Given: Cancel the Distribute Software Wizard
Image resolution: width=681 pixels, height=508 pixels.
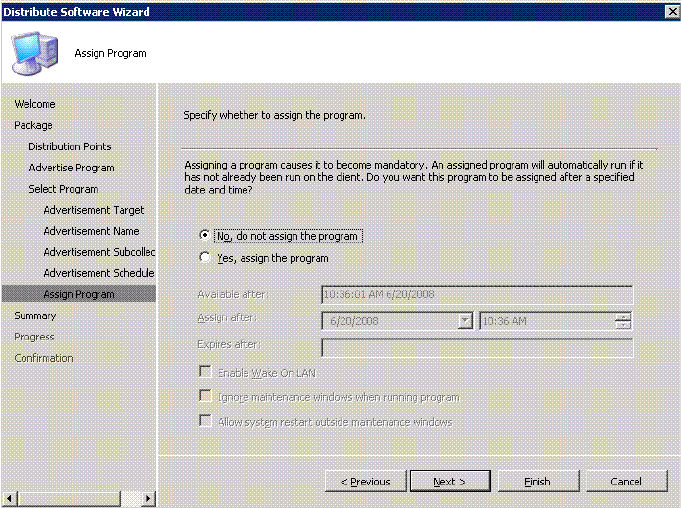Looking at the screenshot, I should coord(626,481).
